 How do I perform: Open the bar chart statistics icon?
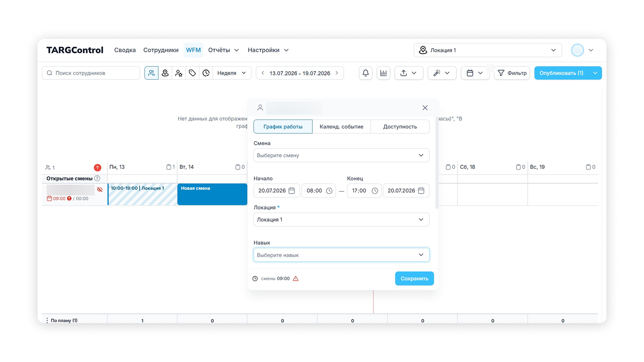(383, 73)
